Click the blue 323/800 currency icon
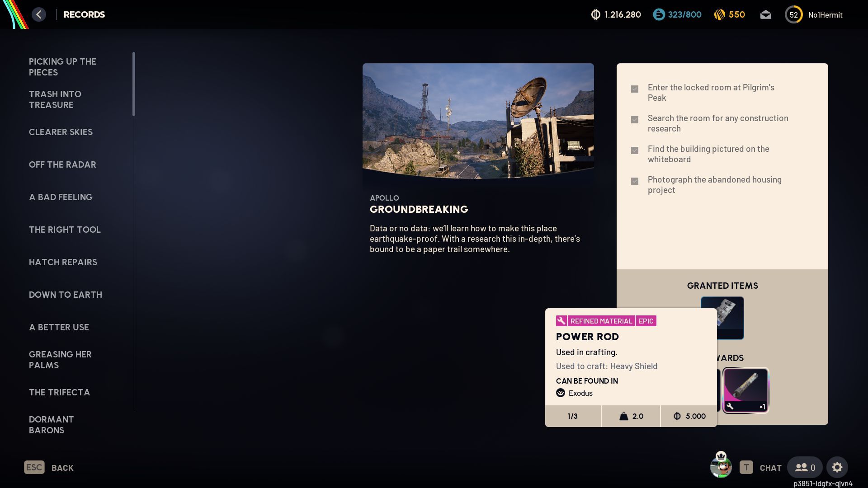Screen dimensions: 868x488 [x=659, y=15]
